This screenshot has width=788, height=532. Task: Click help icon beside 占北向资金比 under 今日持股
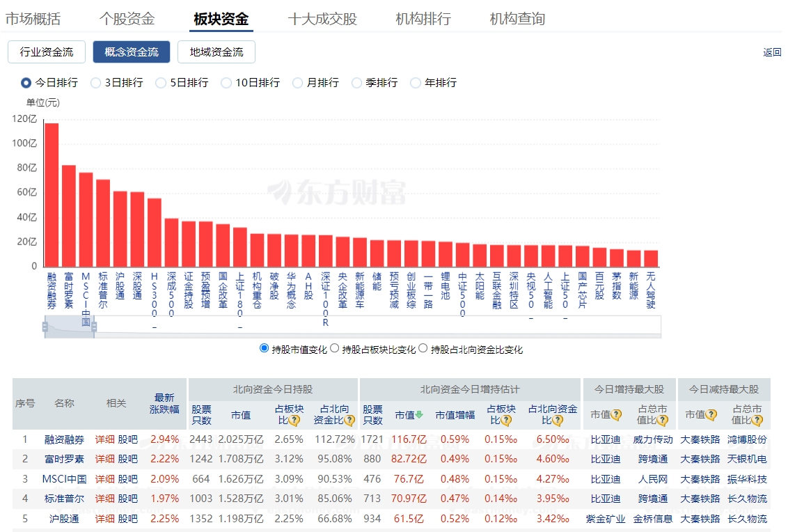349,421
